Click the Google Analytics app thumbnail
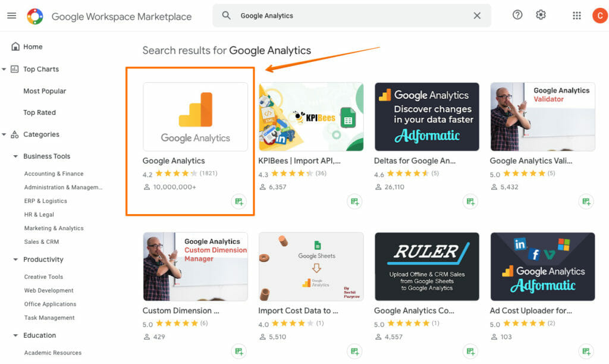609x364 pixels. tap(195, 117)
